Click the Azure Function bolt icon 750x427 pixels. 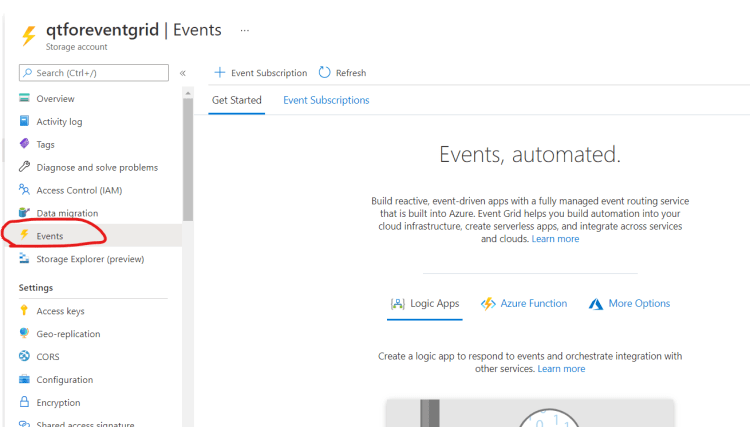488,304
